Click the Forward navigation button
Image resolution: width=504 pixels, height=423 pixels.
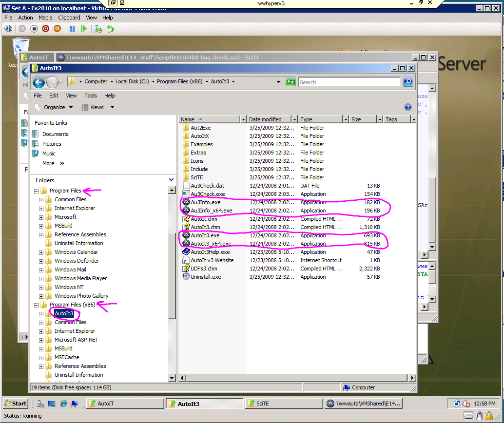pyautogui.click(x=52, y=82)
